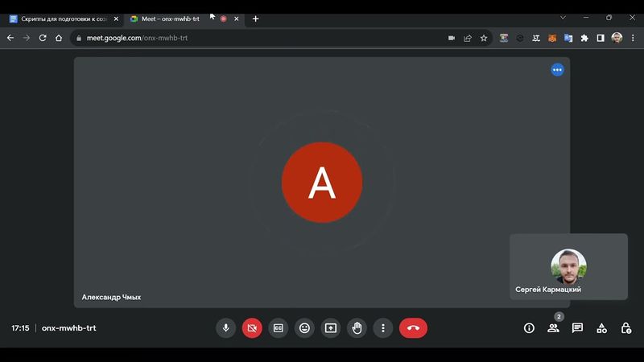Toggle closed captions
Screen dimensions: 644x362
(x=279, y=328)
